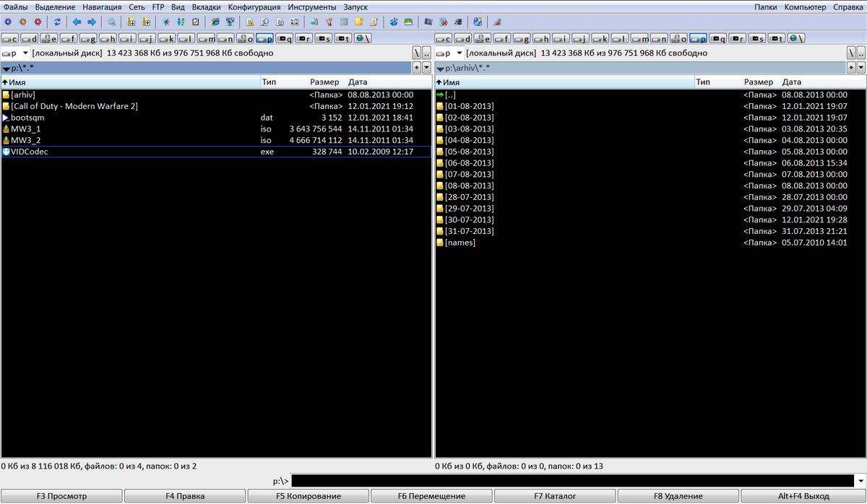Screen dimensions: 867x504
Task: Click F5 Копирование button
Action: (x=308, y=496)
